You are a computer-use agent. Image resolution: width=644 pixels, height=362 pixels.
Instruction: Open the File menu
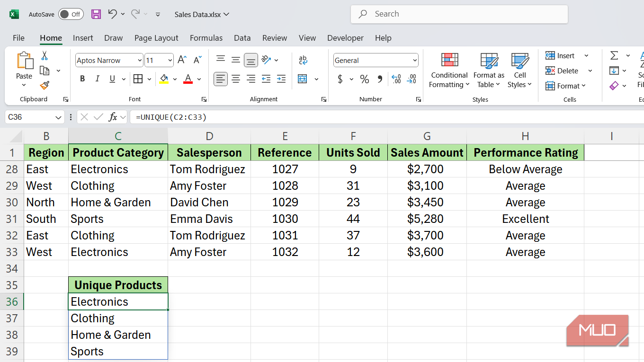click(x=18, y=38)
